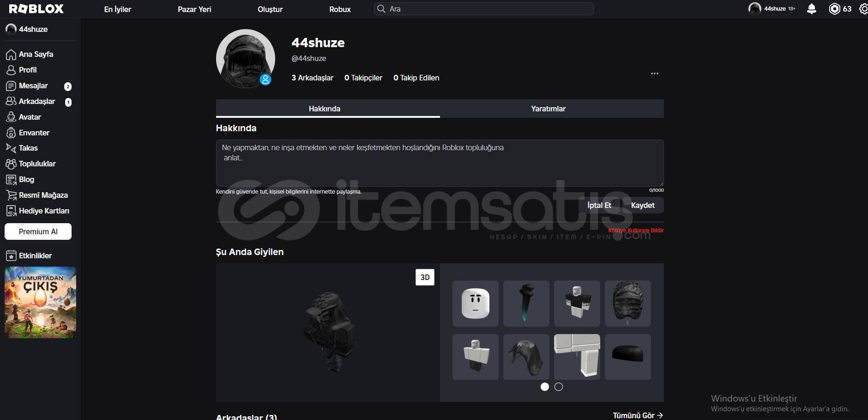Click the dark teal hair accessory item
Image resolution: width=868 pixels, height=420 pixels.
(526, 304)
